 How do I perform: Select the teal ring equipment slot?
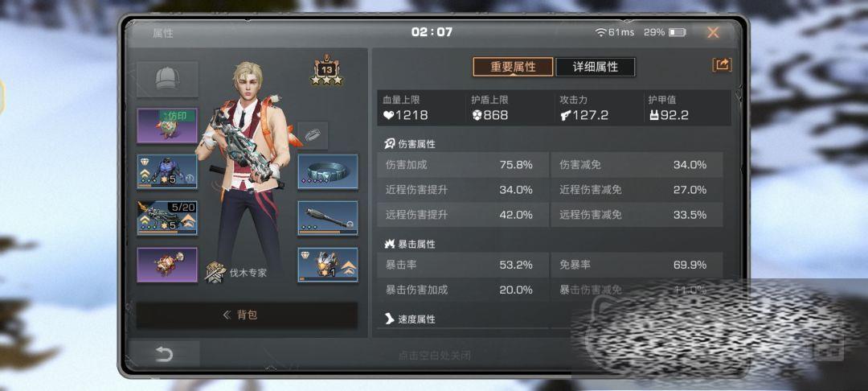(328, 171)
